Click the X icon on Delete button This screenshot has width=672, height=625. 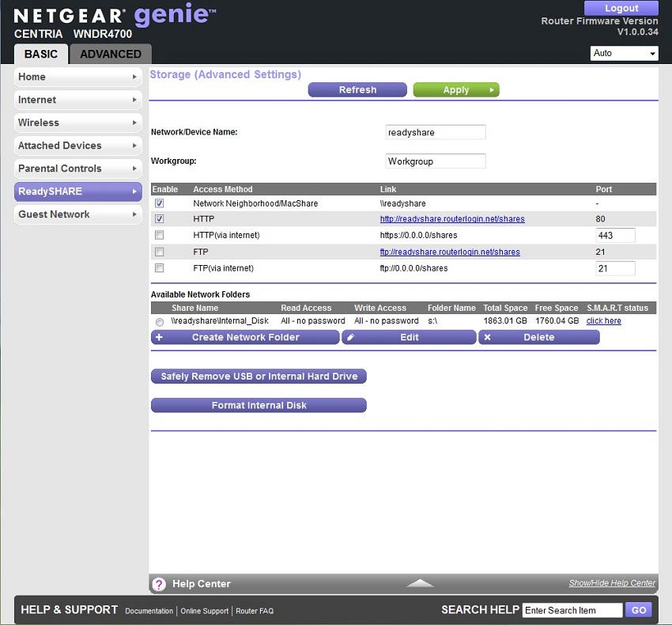pos(487,337)
